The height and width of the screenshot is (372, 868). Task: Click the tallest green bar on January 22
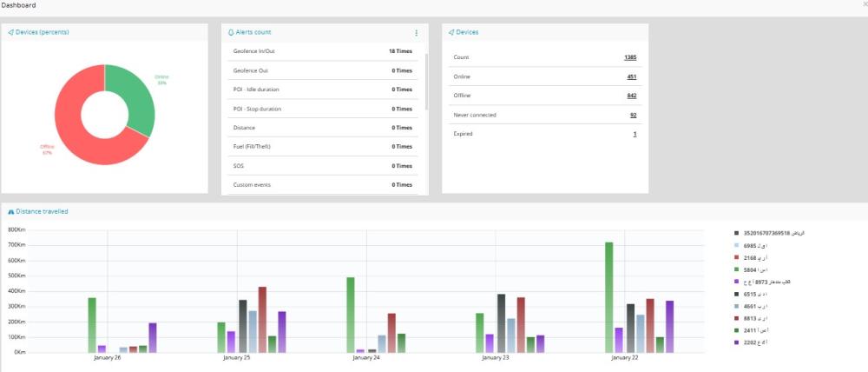608,296
